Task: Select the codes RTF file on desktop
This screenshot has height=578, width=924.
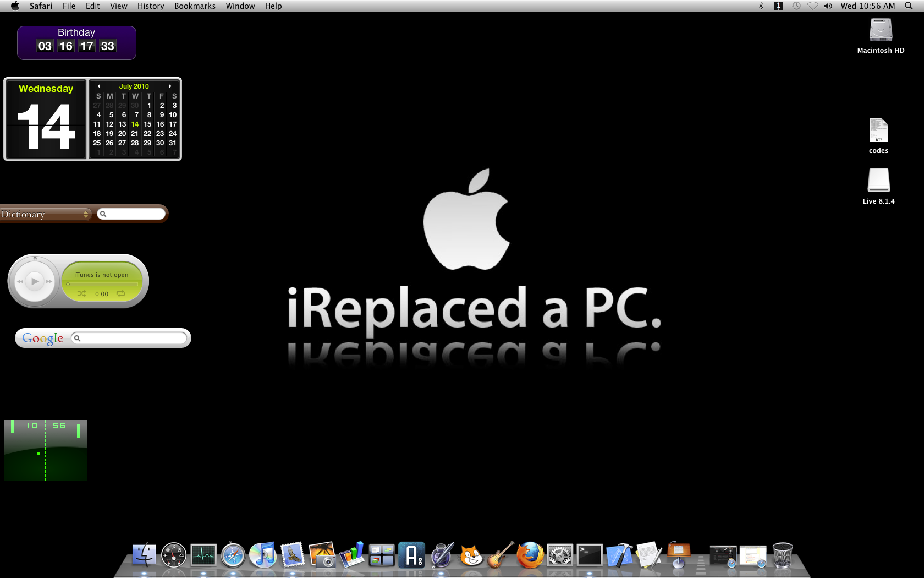Action: click(878, 131)
